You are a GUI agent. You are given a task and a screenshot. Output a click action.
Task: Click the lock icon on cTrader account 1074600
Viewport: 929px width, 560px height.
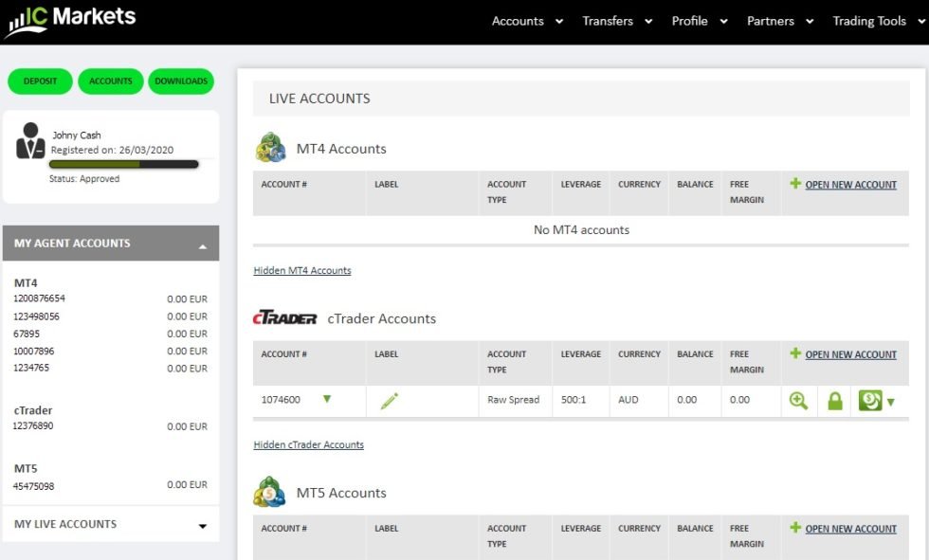click(835, 401)
